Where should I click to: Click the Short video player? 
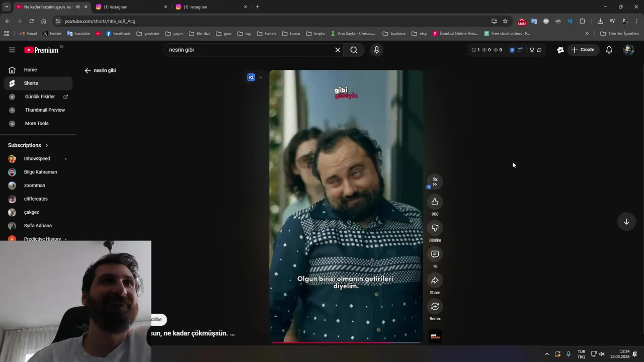(346, 207)
